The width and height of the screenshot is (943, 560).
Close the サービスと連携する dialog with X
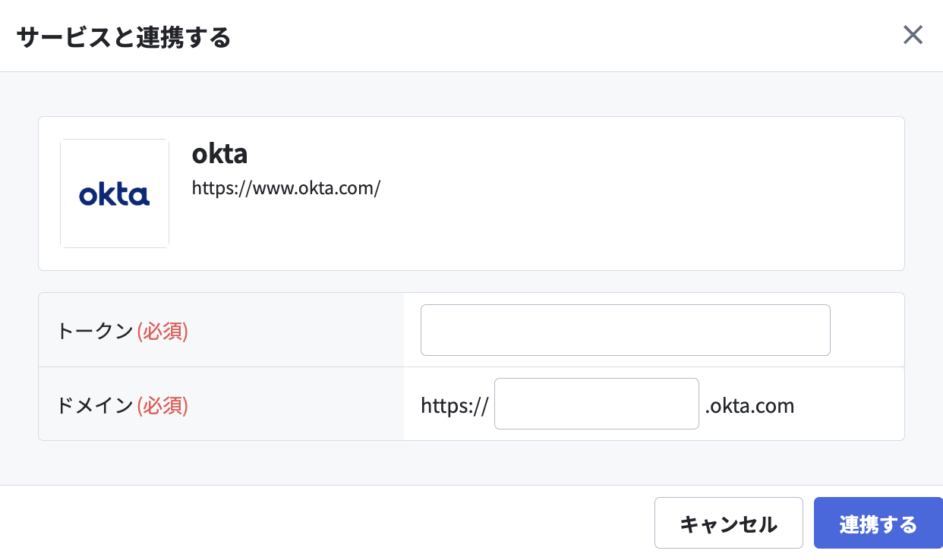[x=913, y=35]
